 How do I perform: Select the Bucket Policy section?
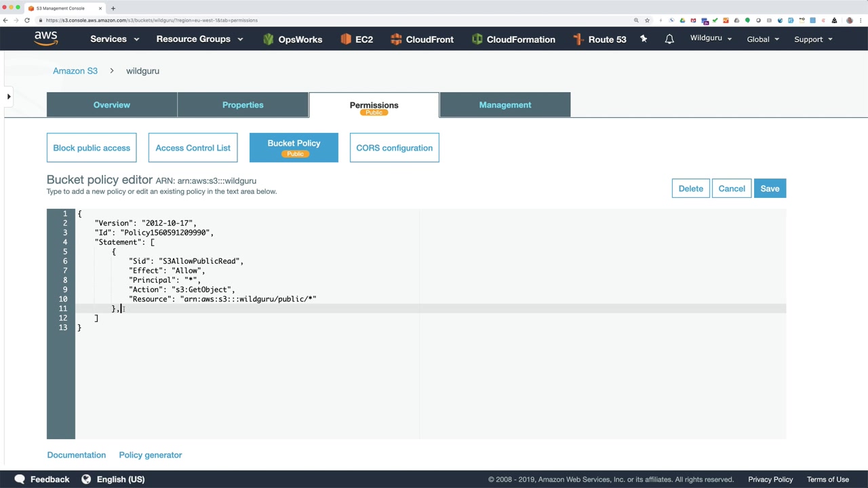coord(294,148)
